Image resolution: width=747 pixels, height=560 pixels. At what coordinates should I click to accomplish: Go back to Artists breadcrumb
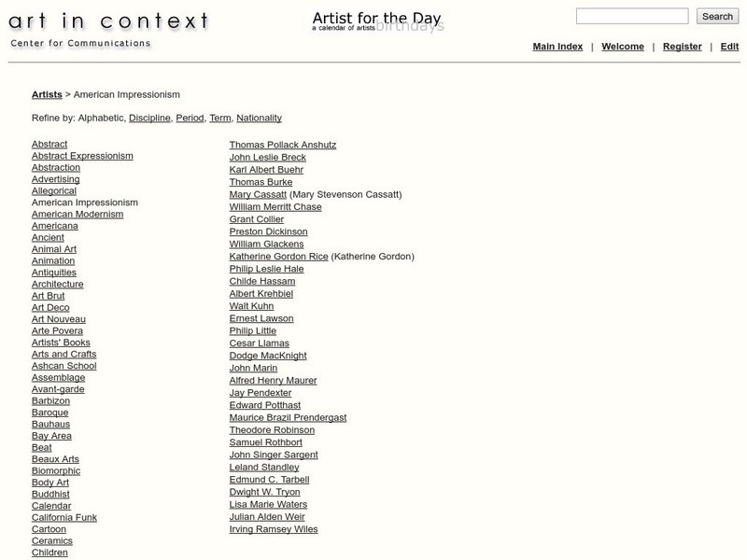[x=47, y=94]
